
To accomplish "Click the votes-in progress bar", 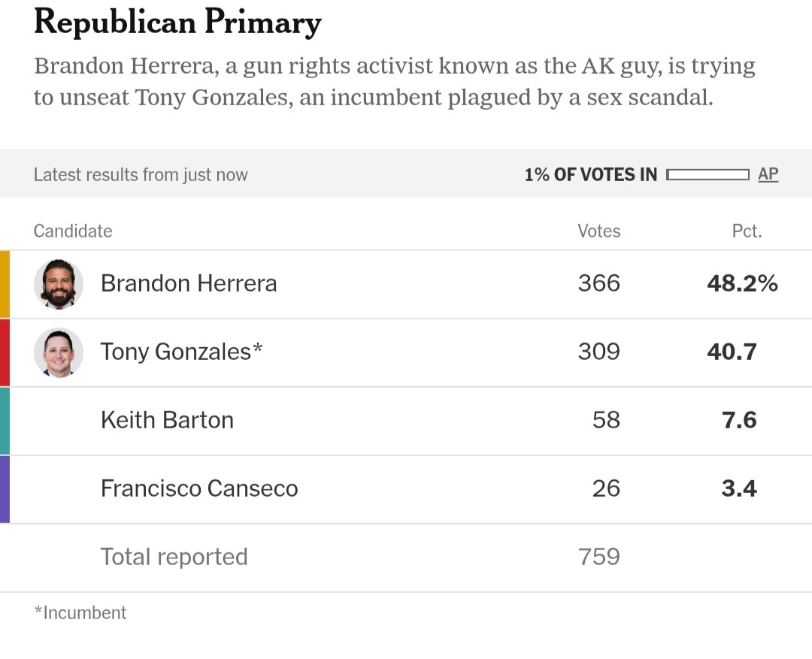I will tap(707, 175).
